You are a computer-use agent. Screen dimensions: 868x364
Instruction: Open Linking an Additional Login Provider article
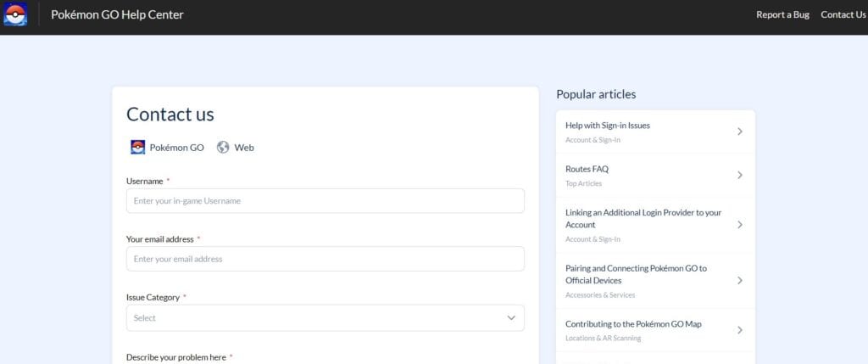pyautogui.click(x=655, y=225)
